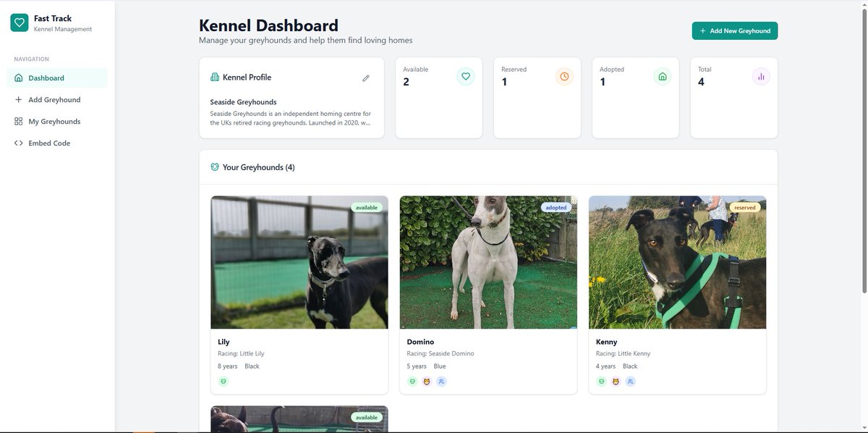Click Kenny's child-friendly people icon
Screen dimensions: 868x433
click(x=630, y=382)
